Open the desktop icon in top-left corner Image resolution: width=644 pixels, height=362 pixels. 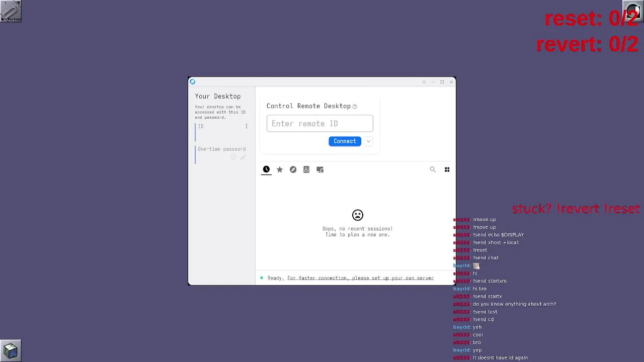(x=11, y=11)
